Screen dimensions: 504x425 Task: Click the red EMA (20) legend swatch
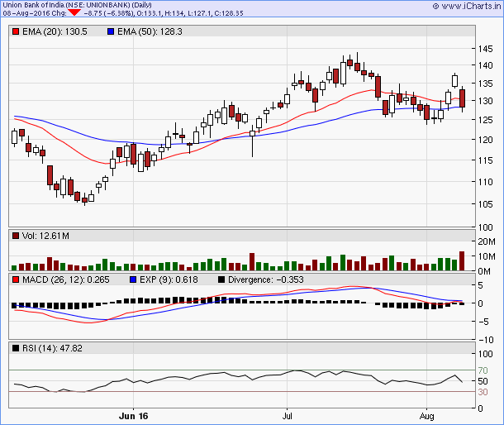coord(16,31)
